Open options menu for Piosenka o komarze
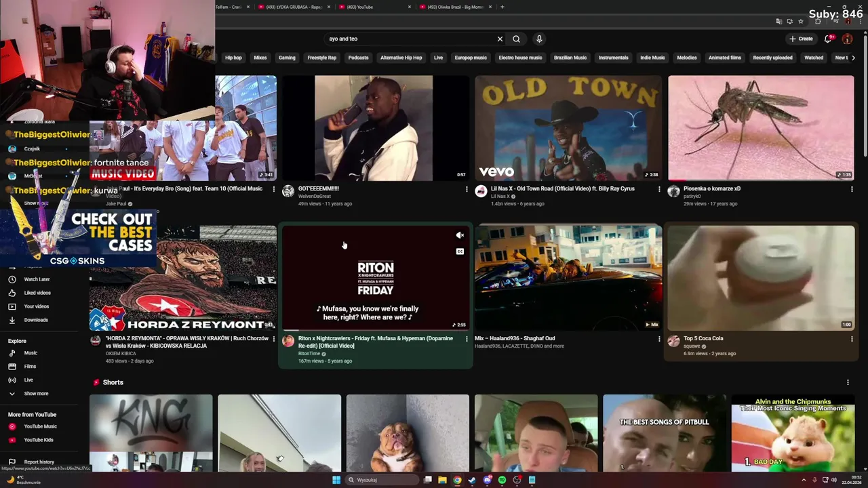Image resolution: width=868 pixels, height=488 pixels. [x=852, y=189]
